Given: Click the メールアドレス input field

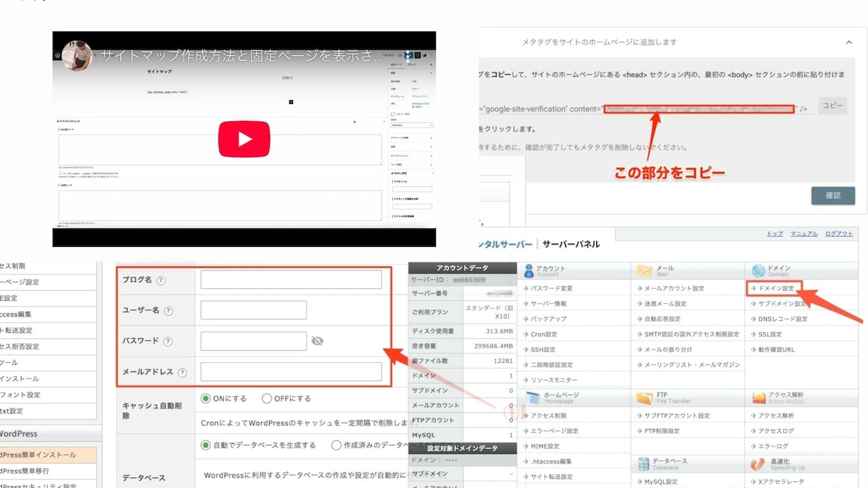Looking at the screenshot, I should (291, 371).
